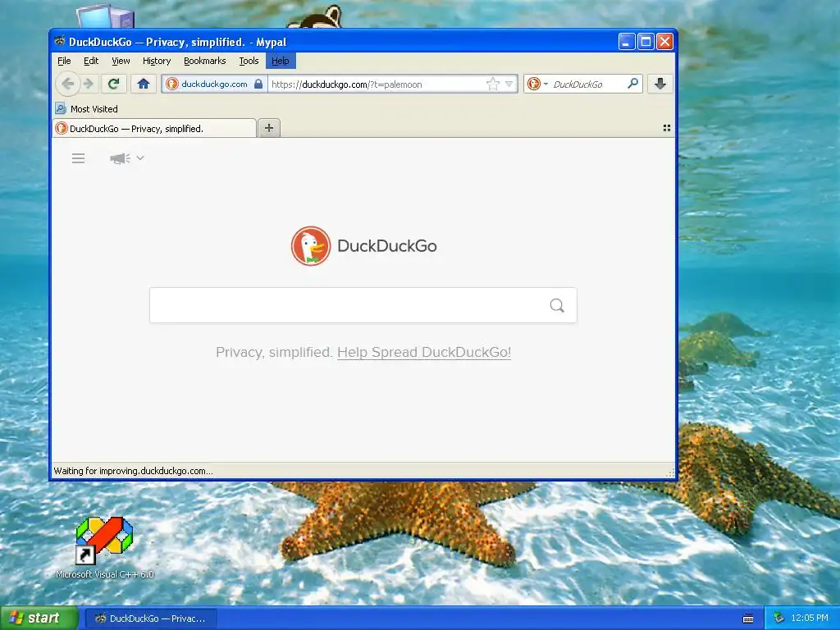Open the Downloads arrow button
840x630 pixels.
coord(660,84)
